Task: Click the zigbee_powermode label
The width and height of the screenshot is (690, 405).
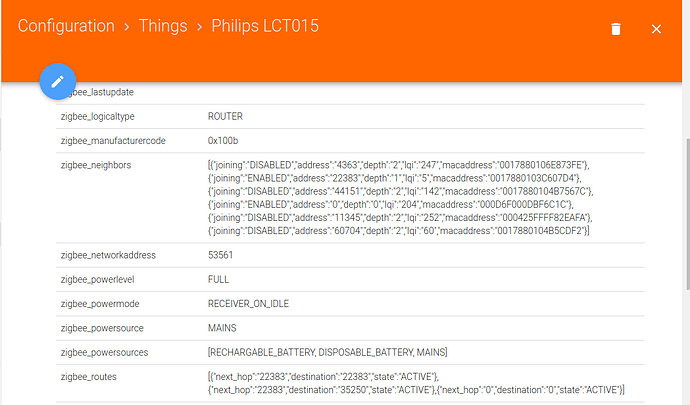Action: click(100, 303)
